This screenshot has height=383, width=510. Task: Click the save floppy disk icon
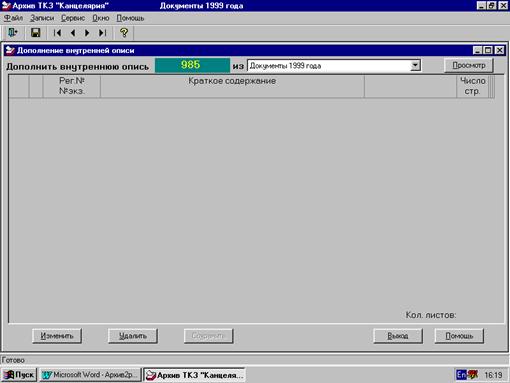(35, 33)
